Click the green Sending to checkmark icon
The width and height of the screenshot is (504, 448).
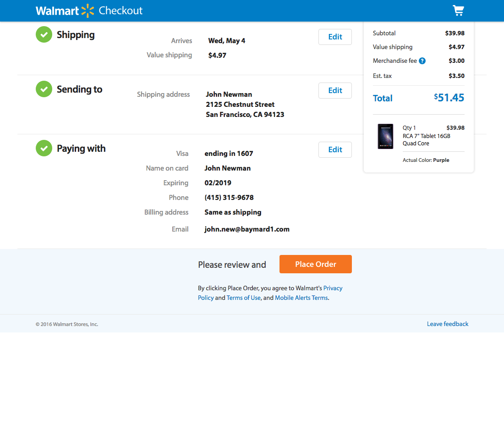(x=44, y=89)
